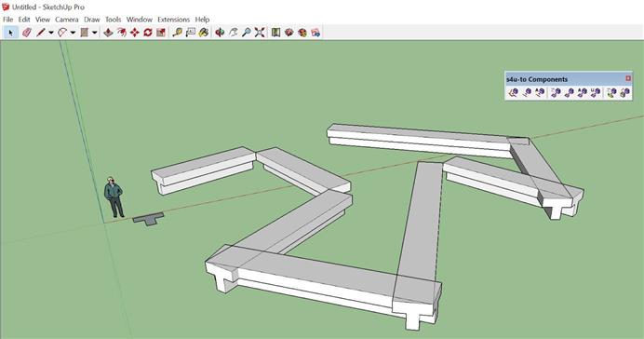Choose the Arc tool

[x=62, y=33]
